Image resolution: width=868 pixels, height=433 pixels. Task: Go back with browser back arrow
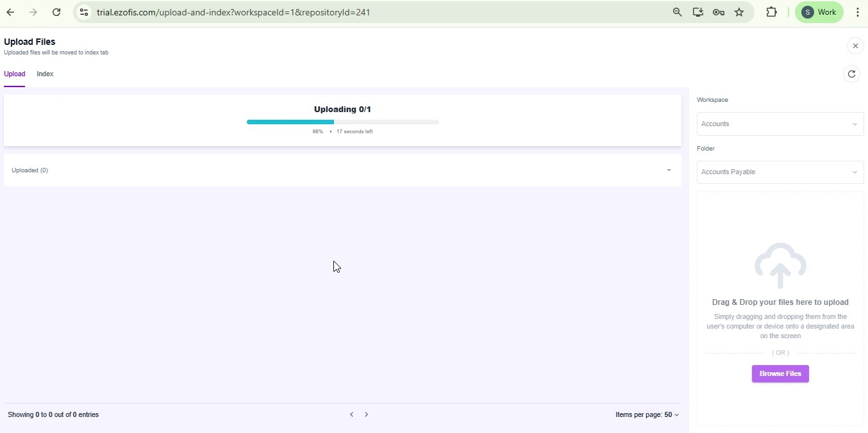[x=11, y=12]
